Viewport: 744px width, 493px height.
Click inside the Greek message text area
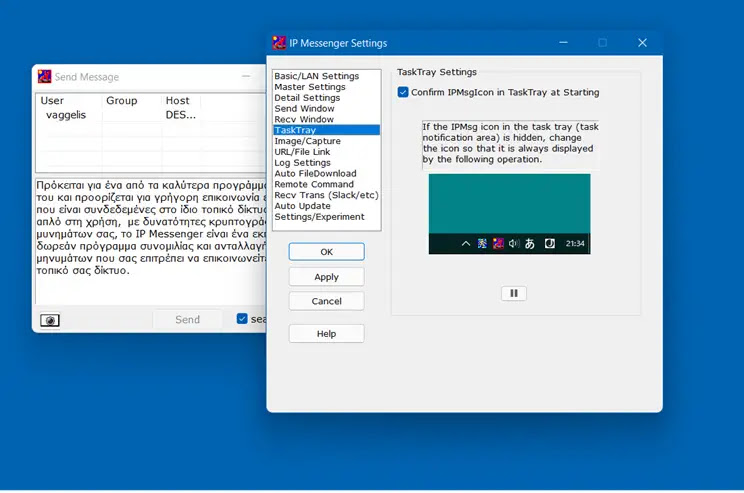pyautogui.click(x=151, y=241)
